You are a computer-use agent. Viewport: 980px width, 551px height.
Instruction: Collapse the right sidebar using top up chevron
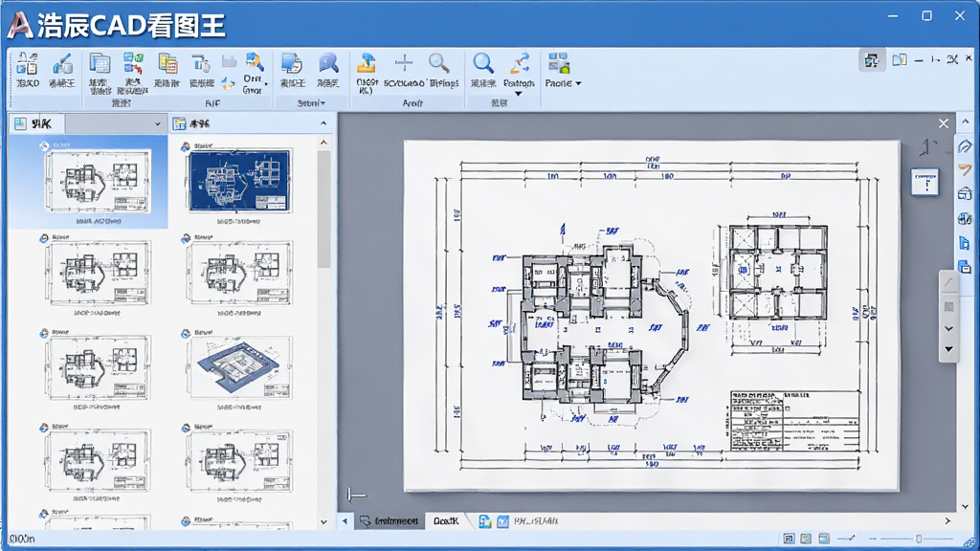[x=966, y=121]
